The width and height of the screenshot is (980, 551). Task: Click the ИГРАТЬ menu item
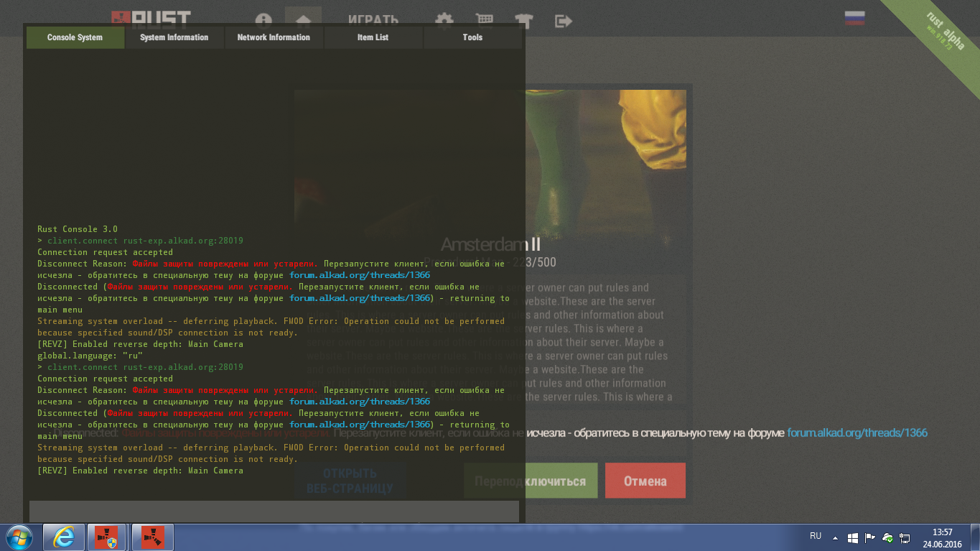pyautogui.click(x=373, y=20)
